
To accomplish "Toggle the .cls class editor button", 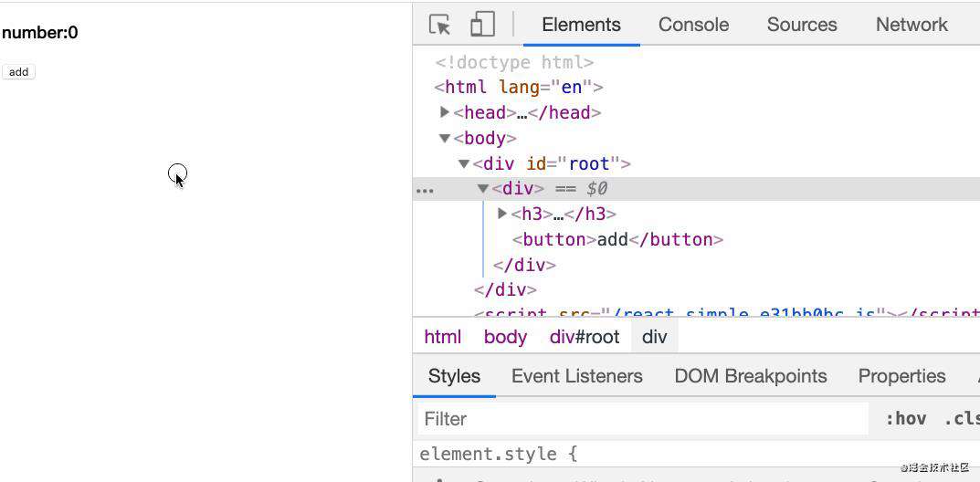I will (x=961, y=418).
